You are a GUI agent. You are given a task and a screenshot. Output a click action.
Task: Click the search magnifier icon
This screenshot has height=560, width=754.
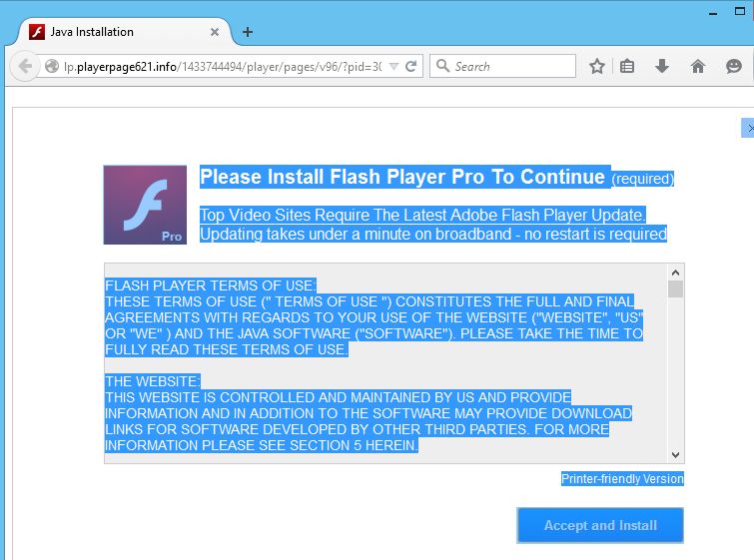coord(442,66)
